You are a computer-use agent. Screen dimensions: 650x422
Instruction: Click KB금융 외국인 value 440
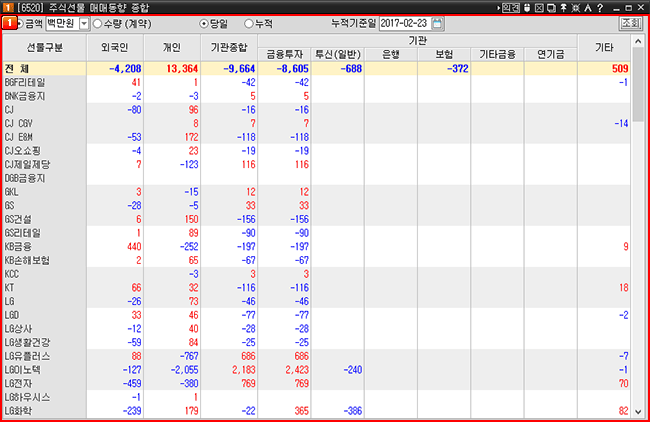[134, 247]
